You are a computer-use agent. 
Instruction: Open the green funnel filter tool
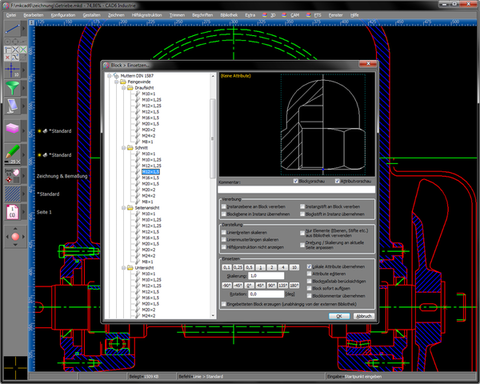12,88
